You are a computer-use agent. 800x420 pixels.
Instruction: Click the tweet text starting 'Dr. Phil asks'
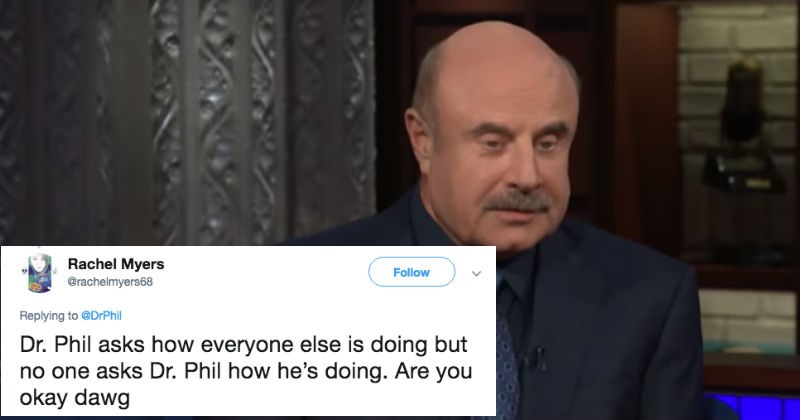pyautogui.click(x=245, y=371)
